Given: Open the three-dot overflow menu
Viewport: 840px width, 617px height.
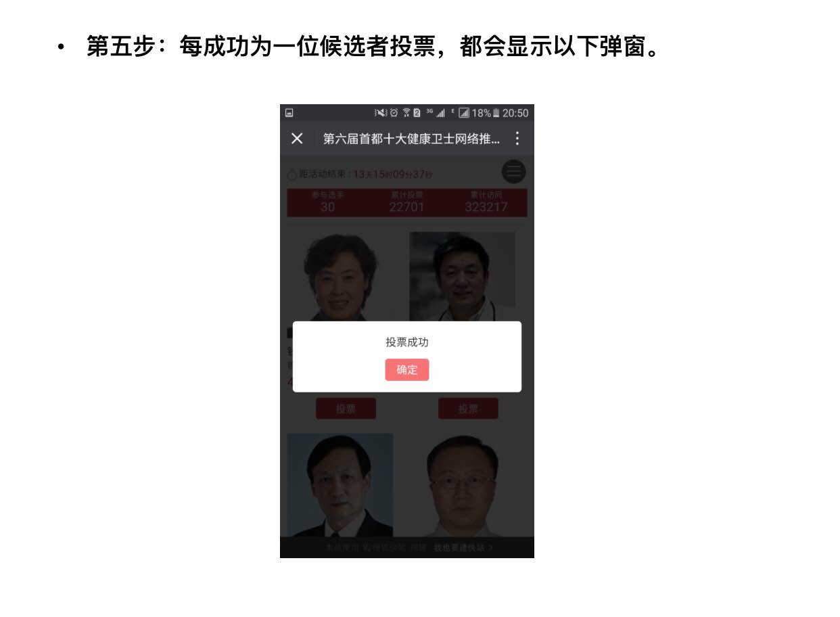Looking at the screenshot, I should click(x=517, y=139).
